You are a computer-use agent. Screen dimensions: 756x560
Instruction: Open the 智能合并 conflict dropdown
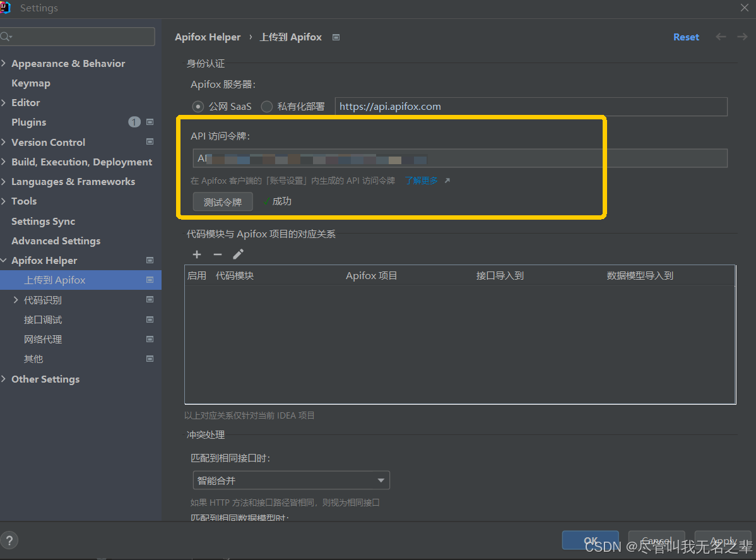[x=291, y=480]
